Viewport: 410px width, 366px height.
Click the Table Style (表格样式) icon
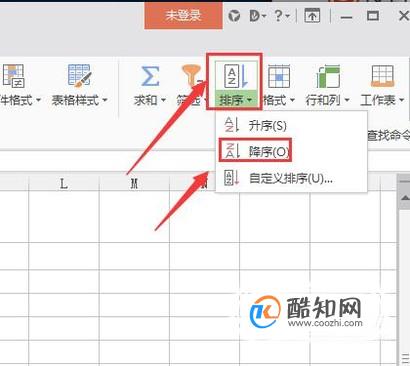pyautogui.click(x=79, y=76)
